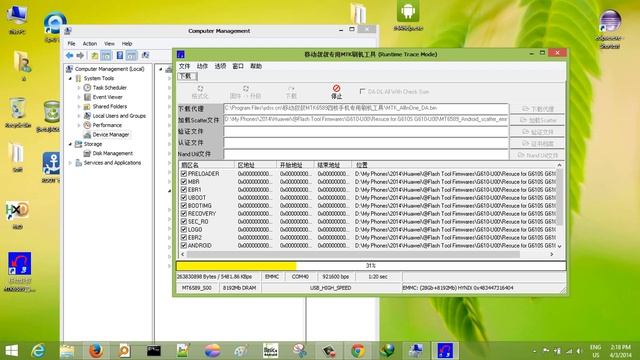Uncheck the BOOTIMG partition checkbox
The height and width of the screenshot is (360, 640).
pyautogui.click(x=184, y=205)
